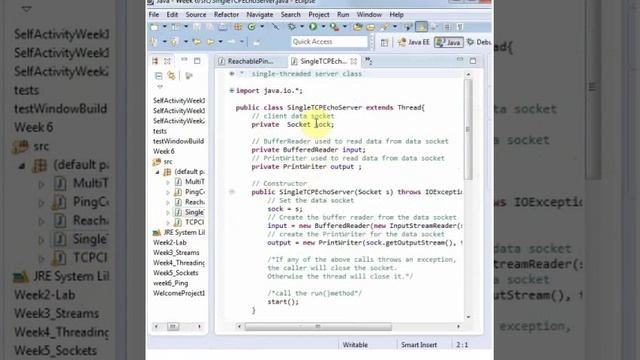The width and height of the screenshot is (640, 360).
Task: Open the Project menu
Action: click(x=319, y=15)
